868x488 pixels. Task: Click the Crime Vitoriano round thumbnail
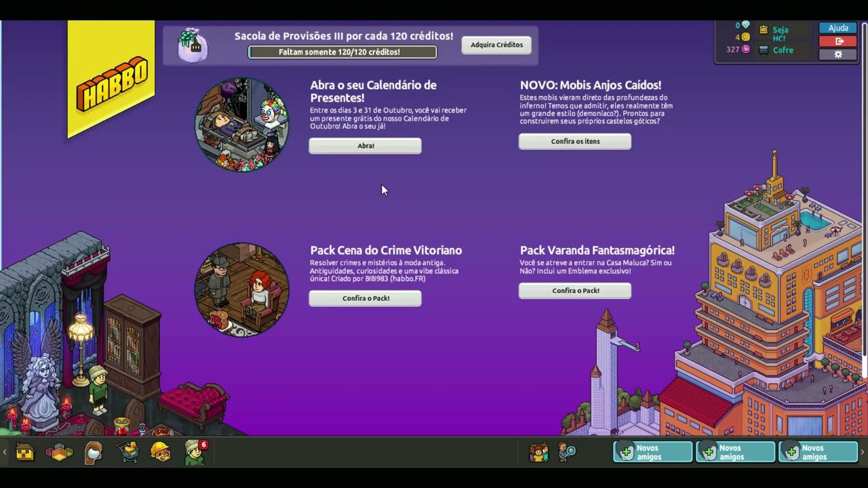point(242,289)
